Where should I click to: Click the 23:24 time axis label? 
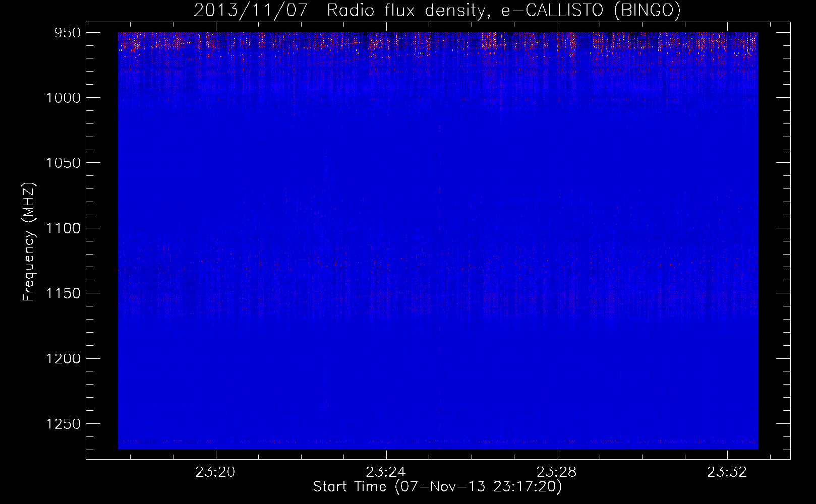tap(386, 472)
